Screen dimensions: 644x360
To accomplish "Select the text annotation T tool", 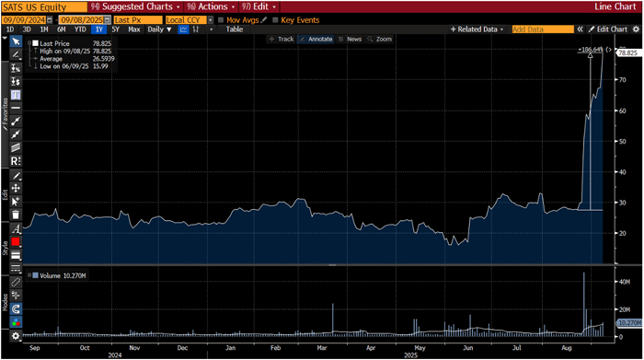I will coord(16,95).
